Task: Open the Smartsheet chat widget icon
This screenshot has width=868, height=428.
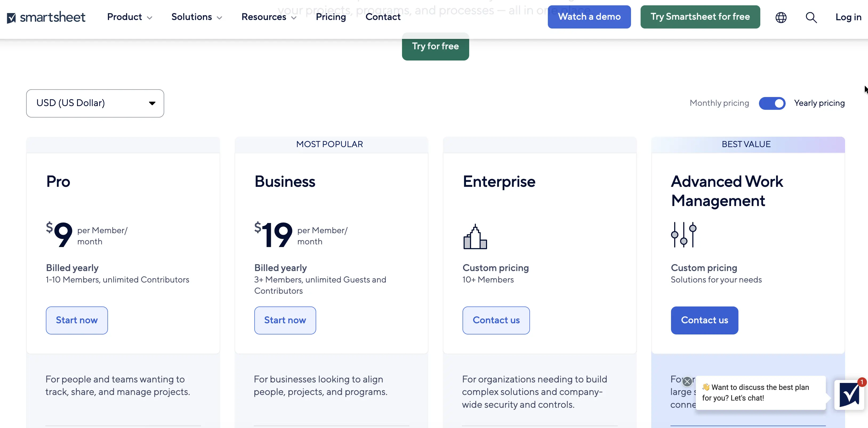Action: pyautogui.click(x=849, y=395)
